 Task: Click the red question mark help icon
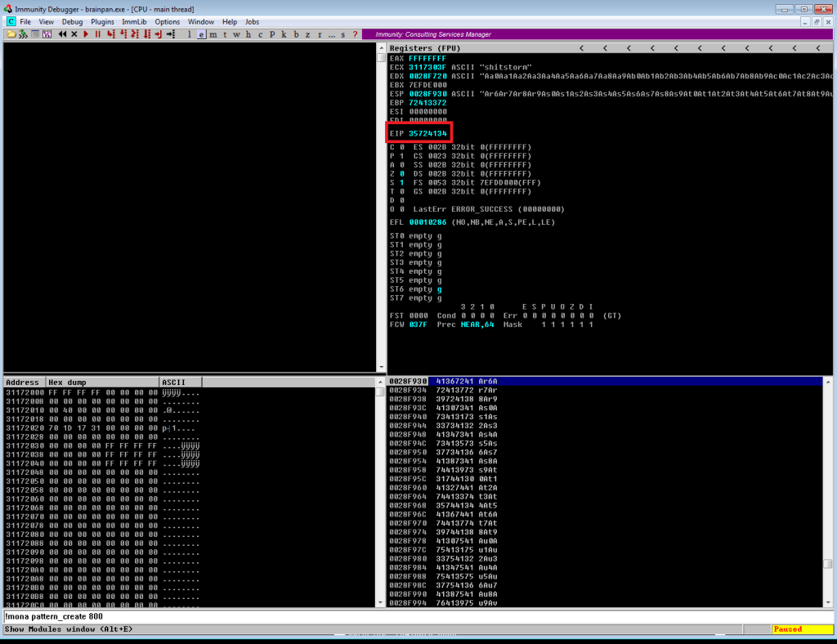(x=355, y=34)
